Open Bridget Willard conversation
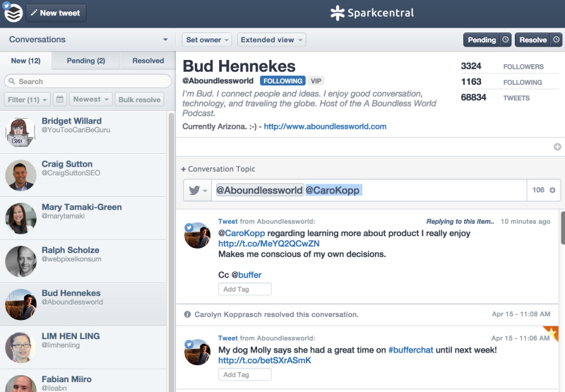Image resolution: width=565 pixels, height=392 pixels. tap(83, 132)
